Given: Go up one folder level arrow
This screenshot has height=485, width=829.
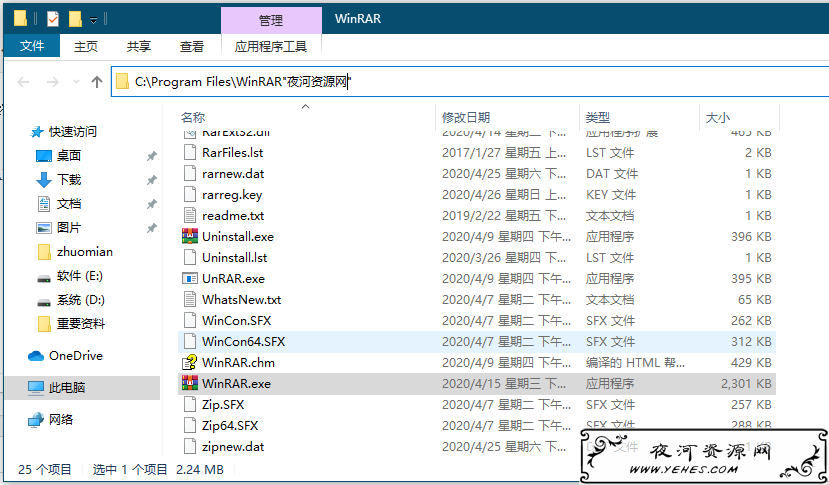Looking at the screenshot, I should click(96, 82).
